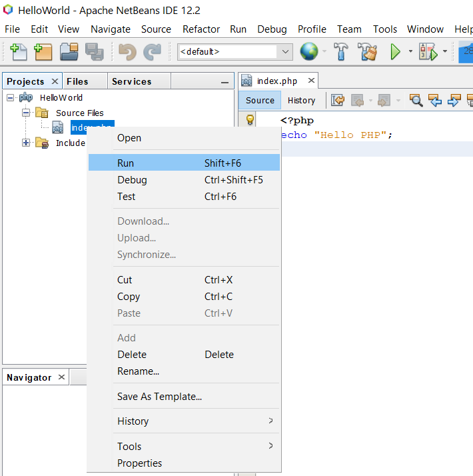Click the lightbulb hint in the editor gutter
The image size is (473, 476).
tap(250, 119)
